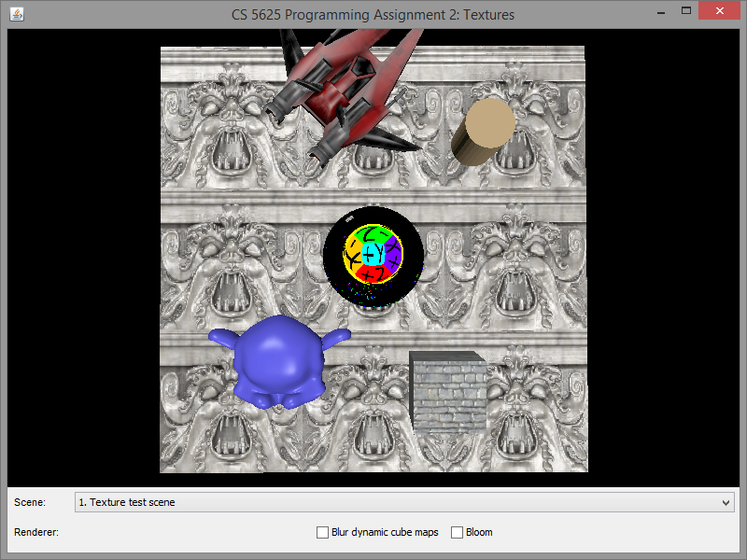The width and height of the screenshot is (747, 560).
Task: Expand the Scene list using its arrow
Action: click(726, 502)
